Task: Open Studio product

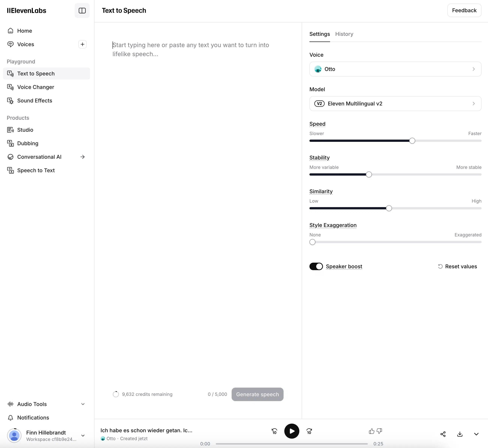Action: tap(46, 130)
